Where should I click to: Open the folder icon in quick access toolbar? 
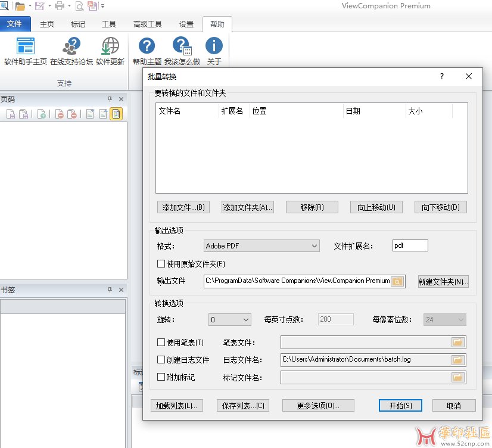20,6
